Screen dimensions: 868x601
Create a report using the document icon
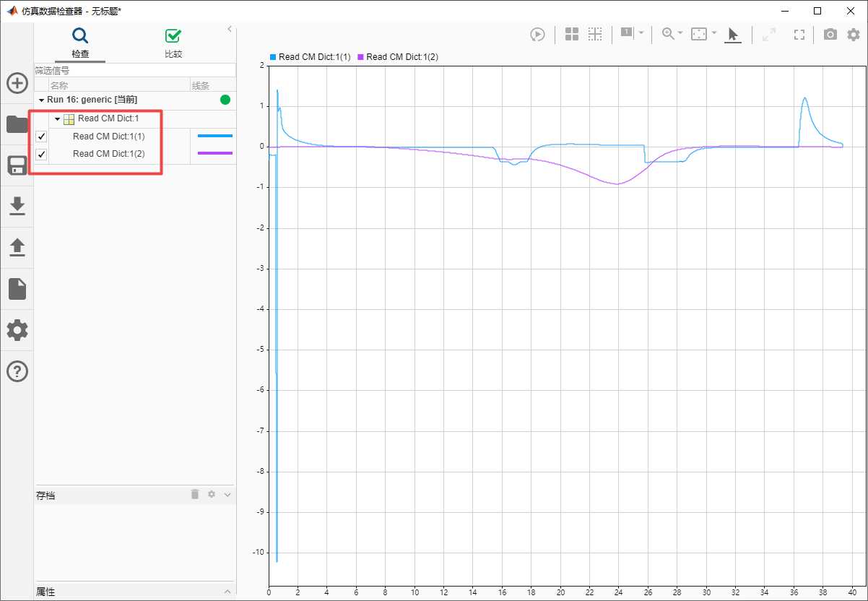click(x=17, y=289)
